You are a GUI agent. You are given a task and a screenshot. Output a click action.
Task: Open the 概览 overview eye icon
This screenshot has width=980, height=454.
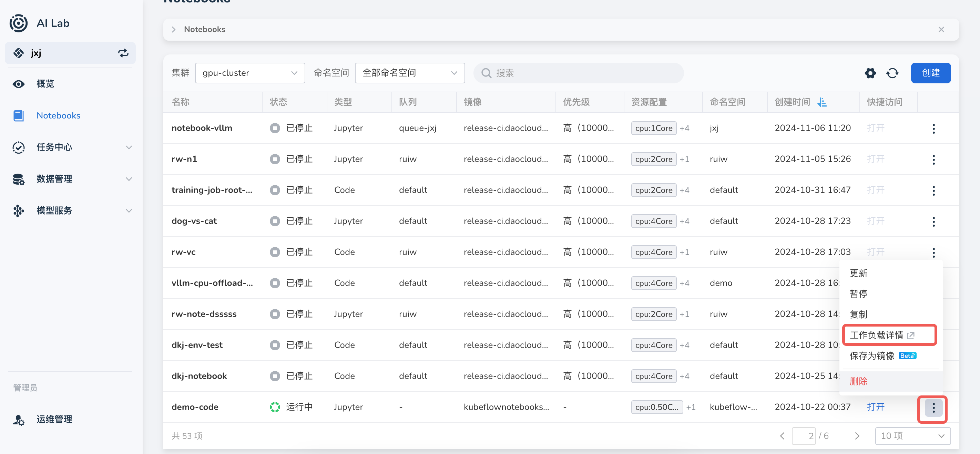tap(18, 84)
